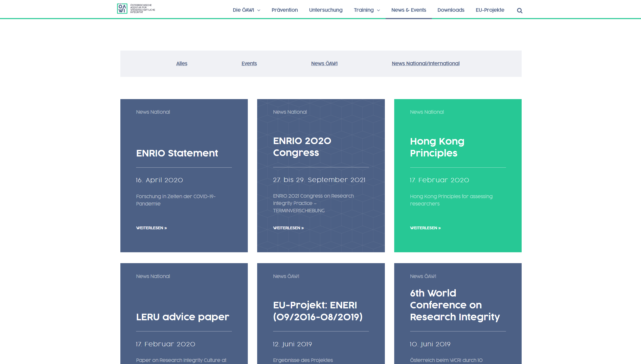This screenshot has height=364, width=641.
Task: Open the Untersuchung menu item
Action: pos(326,10)
